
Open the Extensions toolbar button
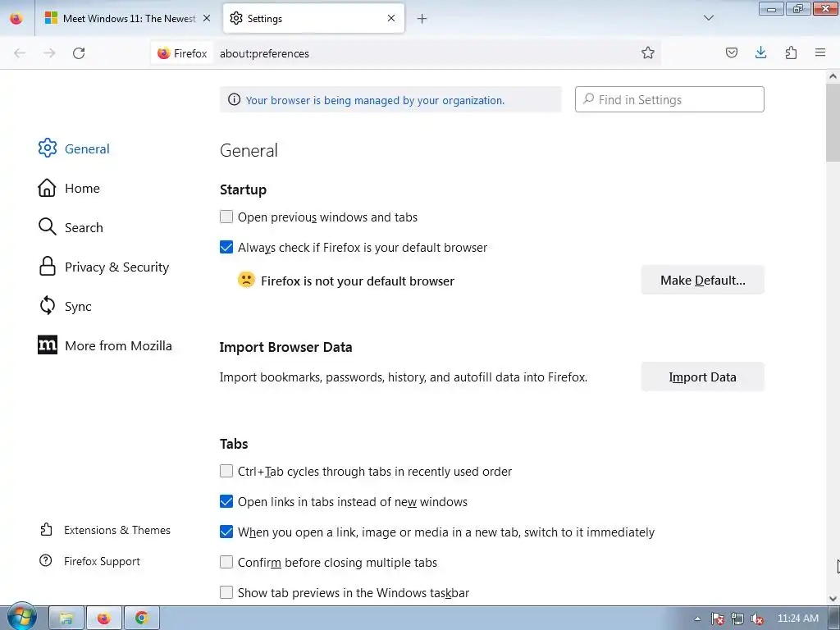point(791,52)
